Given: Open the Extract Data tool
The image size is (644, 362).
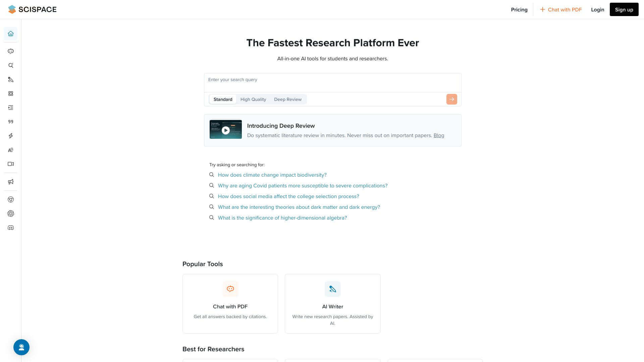Looking at the screenshot, I should (11, 94).
